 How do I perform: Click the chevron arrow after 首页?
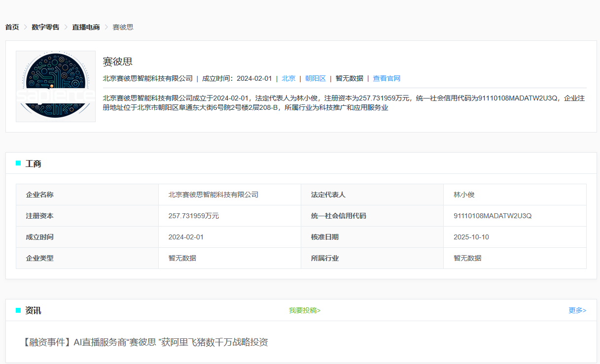pos(25,27)
